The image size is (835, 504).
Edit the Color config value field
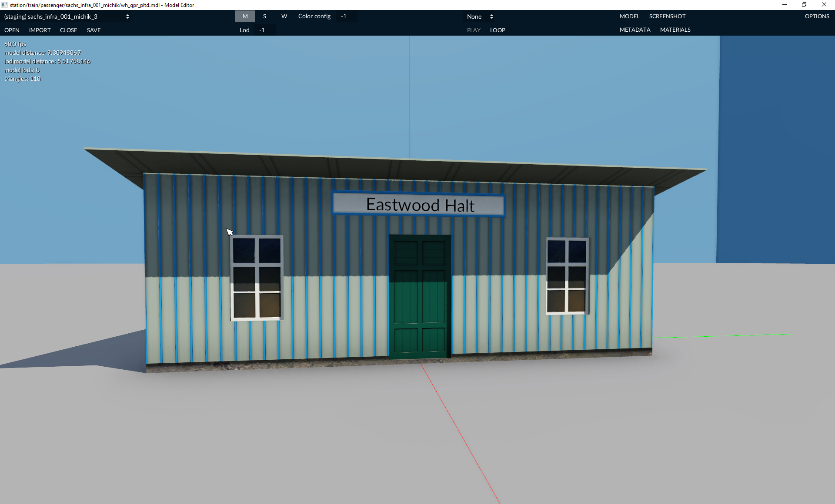point(347,16)
